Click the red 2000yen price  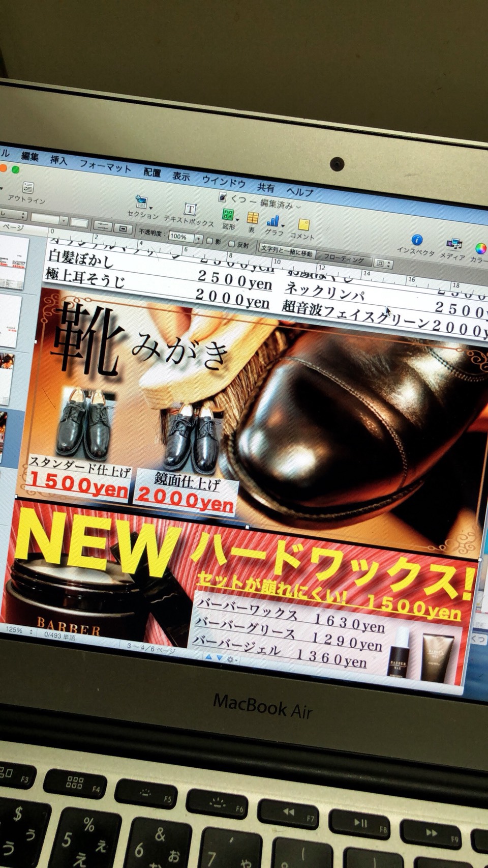point(185,500)
